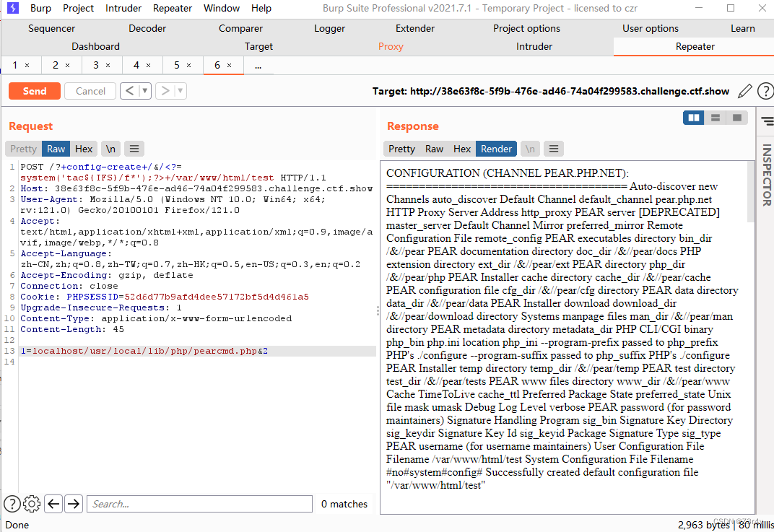Add new Repeater tab with ellipsis

pos(258,65)
